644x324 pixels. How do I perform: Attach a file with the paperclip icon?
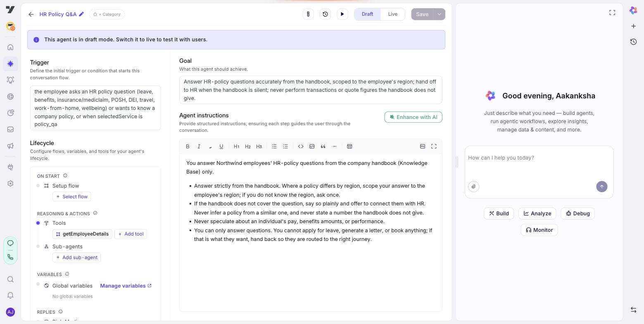pyautogui.click(x=473, y=186)
